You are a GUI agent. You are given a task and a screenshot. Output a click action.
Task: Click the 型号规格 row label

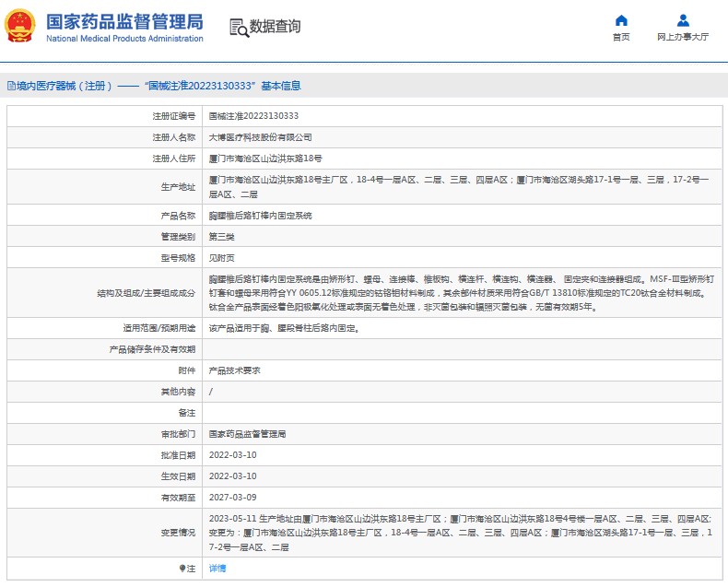[178, 258]
